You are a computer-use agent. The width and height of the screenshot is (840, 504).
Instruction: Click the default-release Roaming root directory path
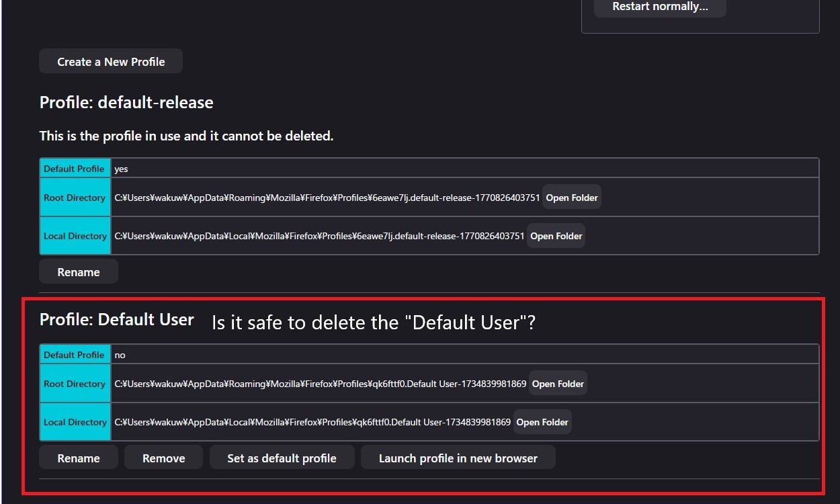tap(327, 198)
